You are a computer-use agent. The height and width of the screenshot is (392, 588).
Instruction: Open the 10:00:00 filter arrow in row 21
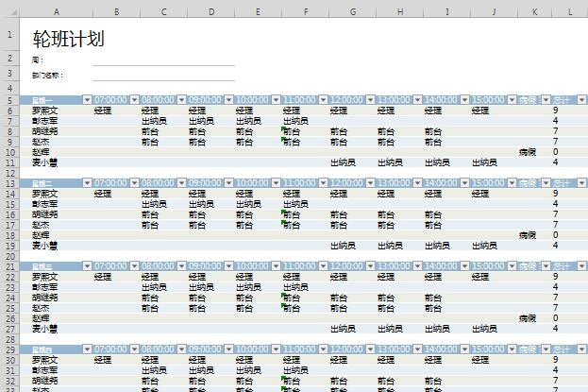point(276,266)
